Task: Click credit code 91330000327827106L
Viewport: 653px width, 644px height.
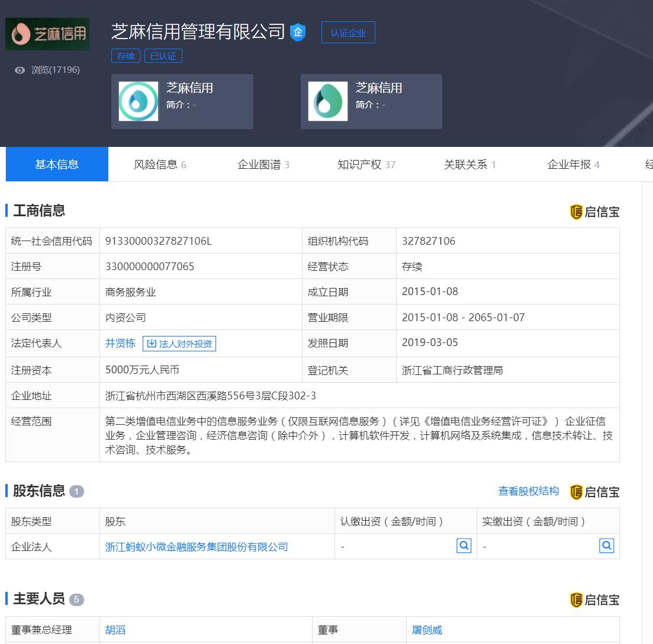Action: 159,241
